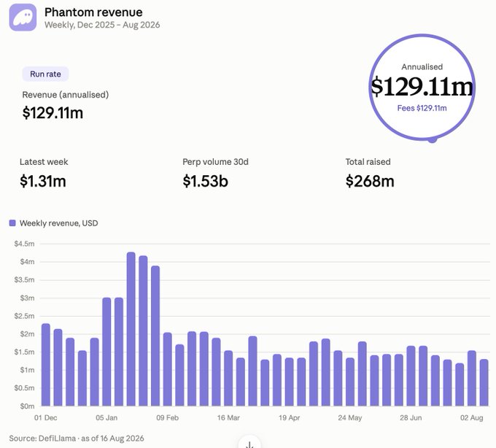Click the Weekly revenue legend purple swatch
Screen dimensions: 496x448
coord(12,223)
